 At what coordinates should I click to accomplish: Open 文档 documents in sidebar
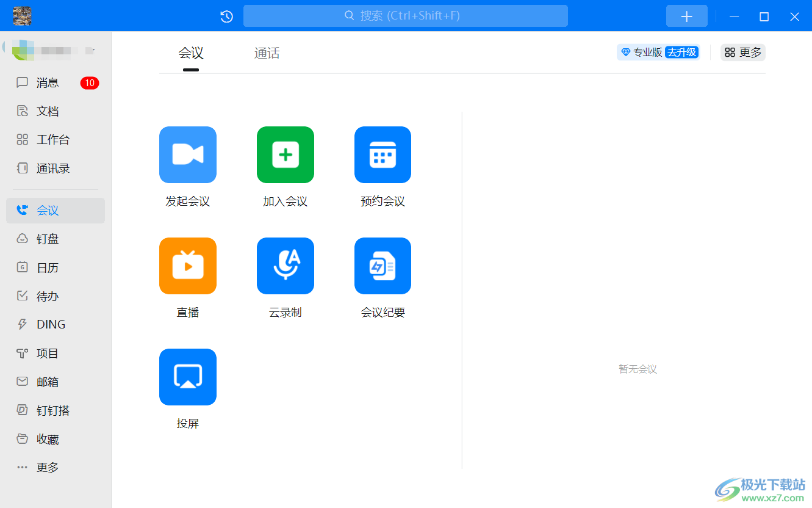(x=56, y=111)
